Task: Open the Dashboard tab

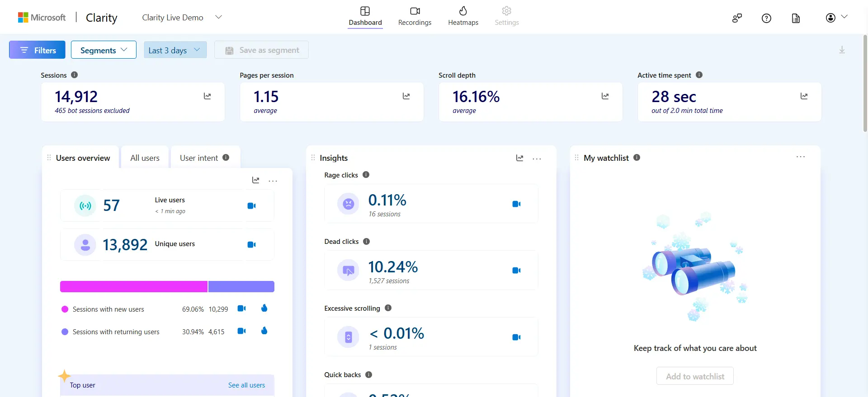Action: (x=365, y=17)
